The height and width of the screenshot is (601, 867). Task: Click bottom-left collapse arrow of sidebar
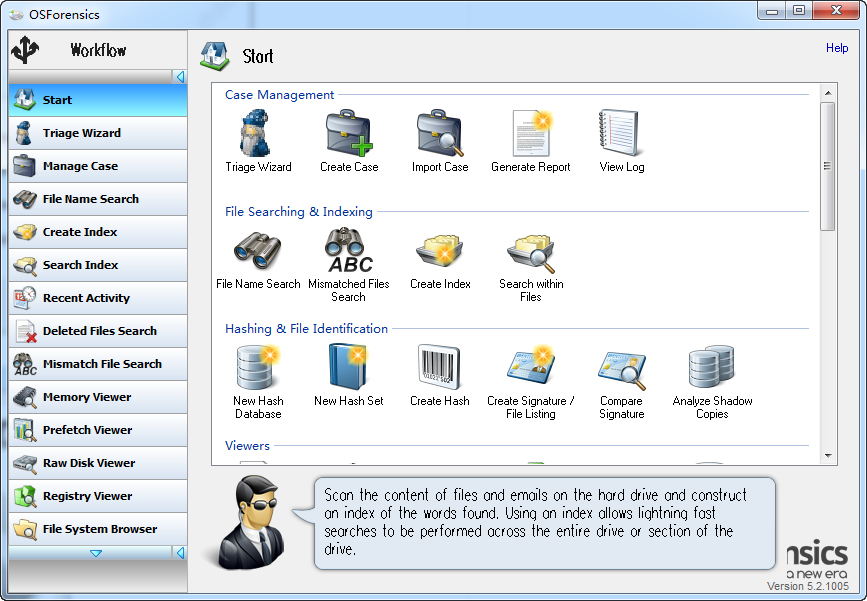(x=180, y=552)
